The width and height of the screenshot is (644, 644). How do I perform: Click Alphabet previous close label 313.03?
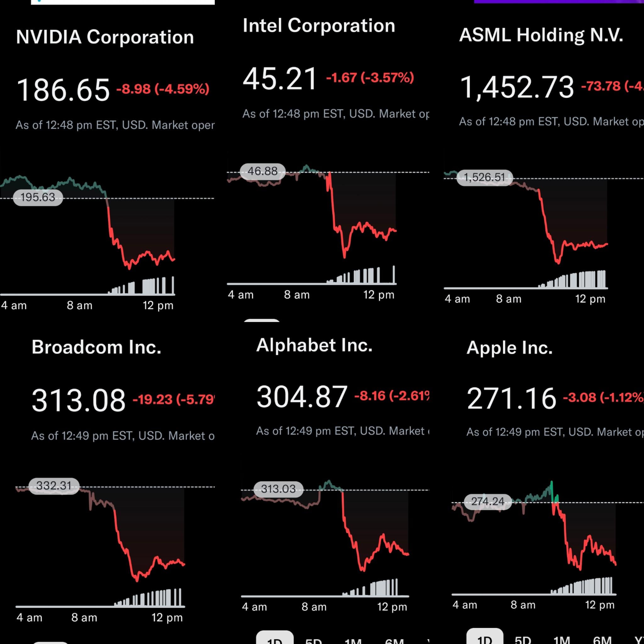pos(278,489)
